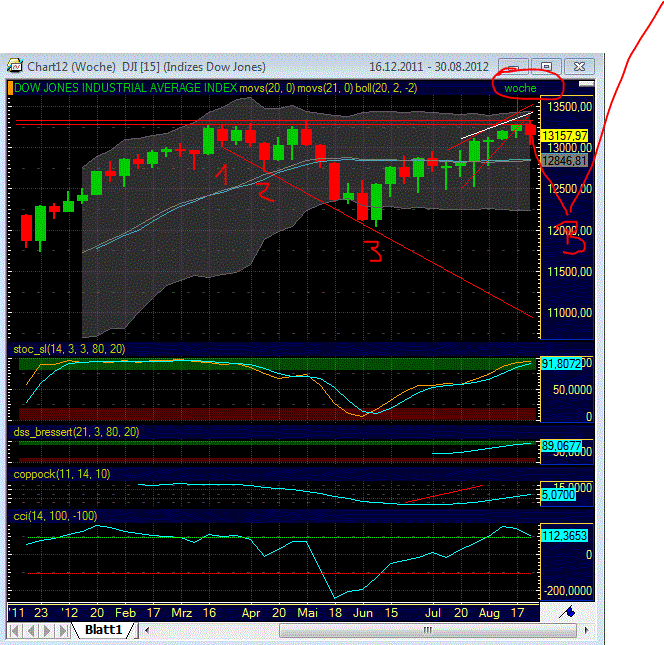Go to previous sheet tab arrow
This screenshot has height=645, width=664.
tap(30, 631)
